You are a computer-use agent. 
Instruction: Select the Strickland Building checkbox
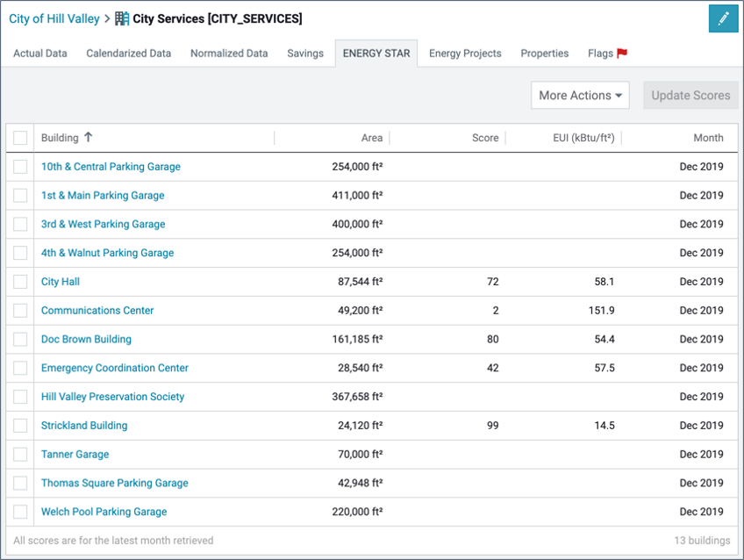point(20,426)
